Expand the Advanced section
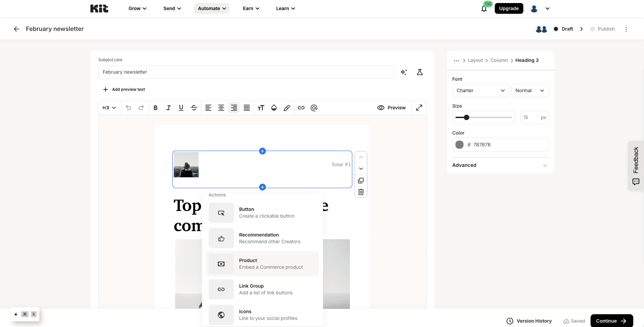 pos(500,165)
